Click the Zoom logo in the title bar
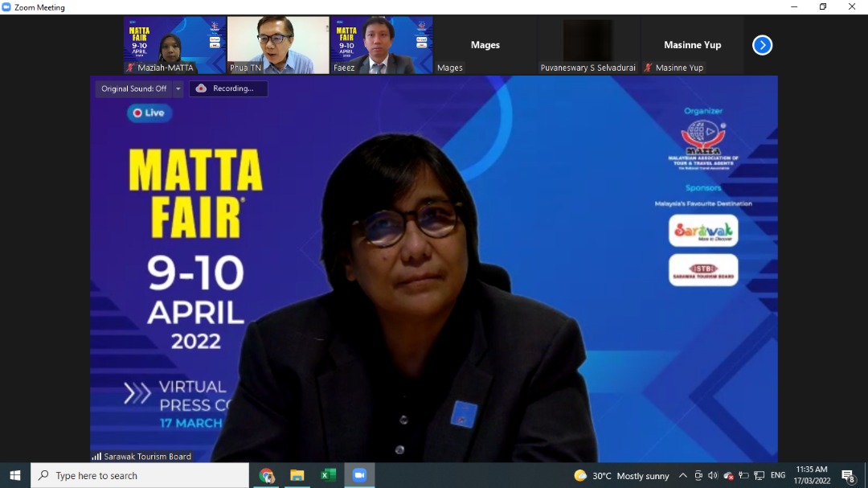Image resolution: width=868 pixels, height=488 pixels. pos(6,7)
